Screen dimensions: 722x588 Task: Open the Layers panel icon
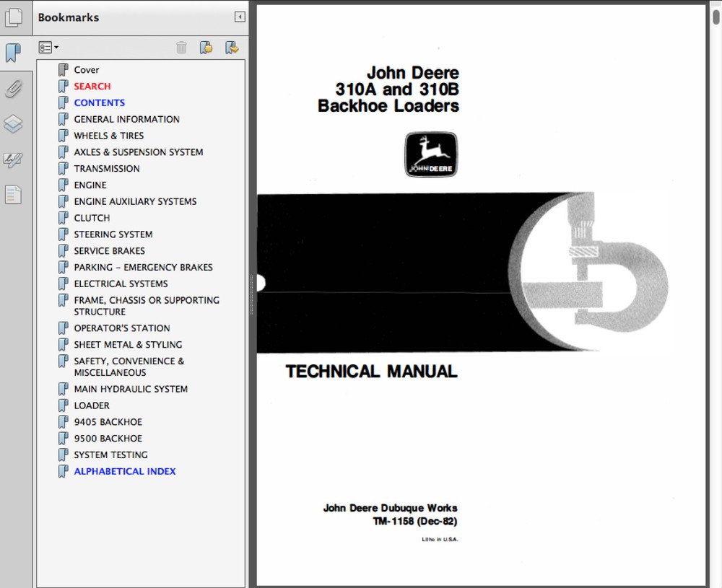tap(13, 124)
